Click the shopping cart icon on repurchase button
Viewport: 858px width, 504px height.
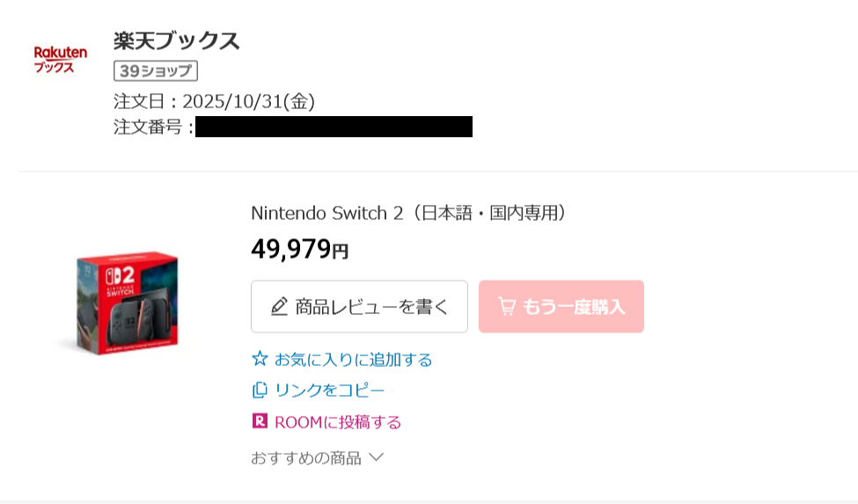pos(507,306)
